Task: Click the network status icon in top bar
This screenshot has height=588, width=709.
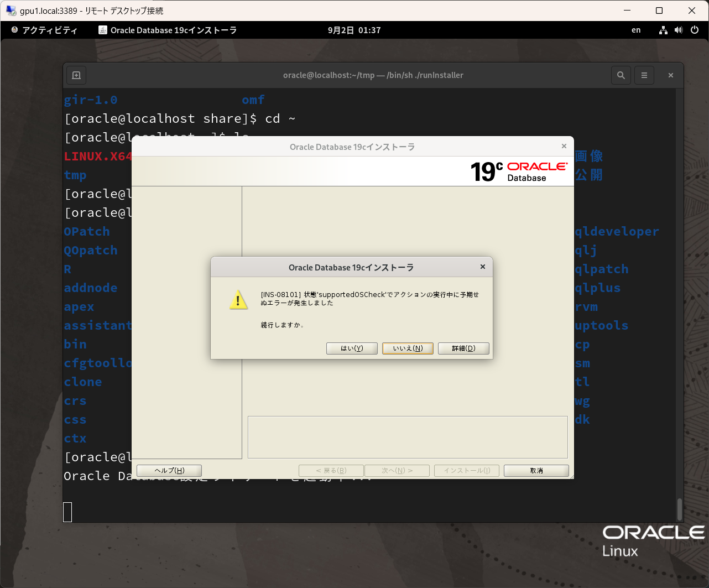Action: (663, 30)
